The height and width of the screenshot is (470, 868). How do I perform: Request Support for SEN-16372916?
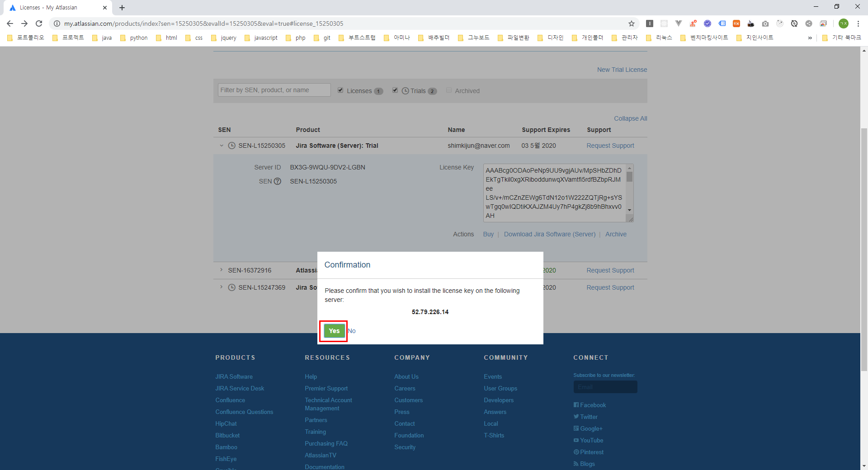[610, 270]
